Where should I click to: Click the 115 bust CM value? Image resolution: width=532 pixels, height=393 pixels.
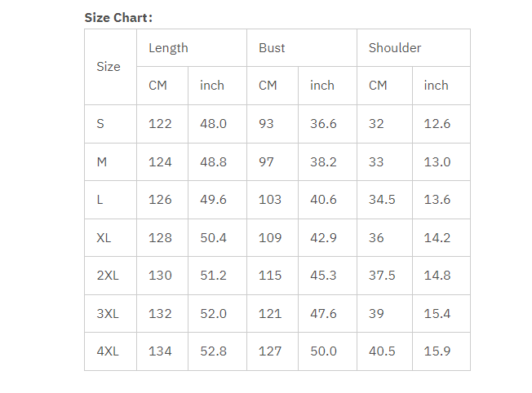[270, 276]
